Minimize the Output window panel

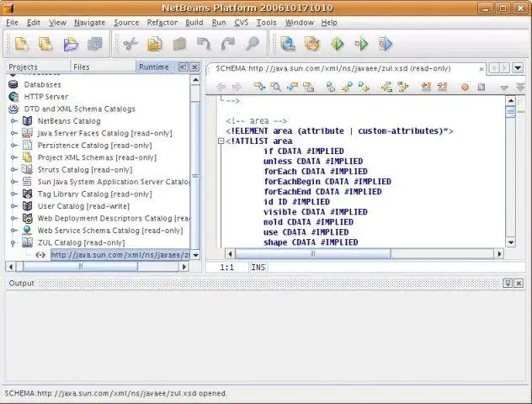pyautogui.click(x=508, y=283)
